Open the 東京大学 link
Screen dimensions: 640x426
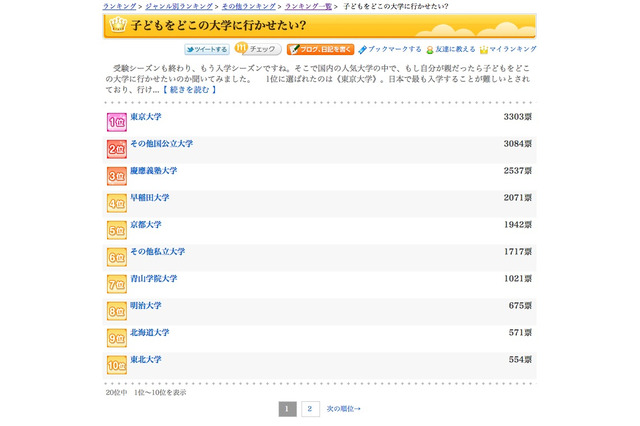(146, 117)
